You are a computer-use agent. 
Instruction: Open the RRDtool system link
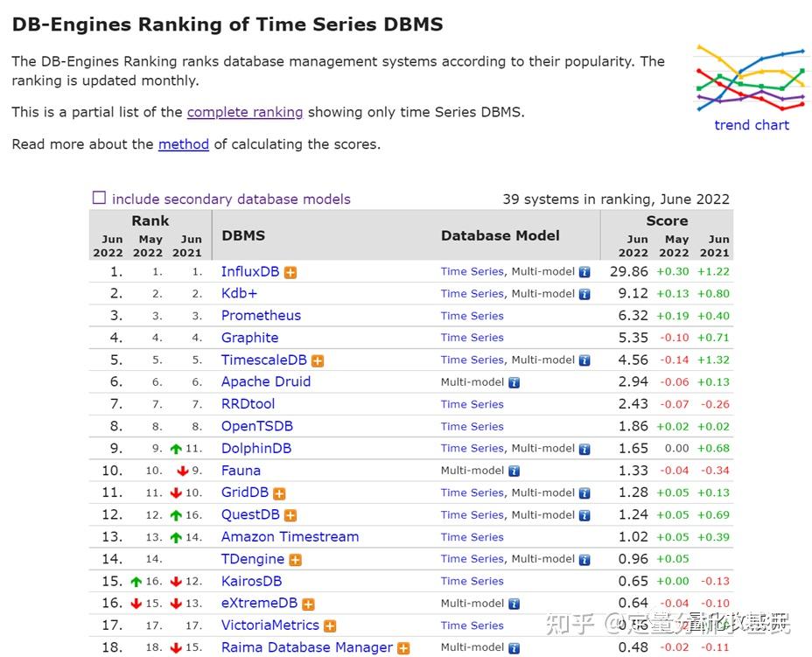coord(248,404)
